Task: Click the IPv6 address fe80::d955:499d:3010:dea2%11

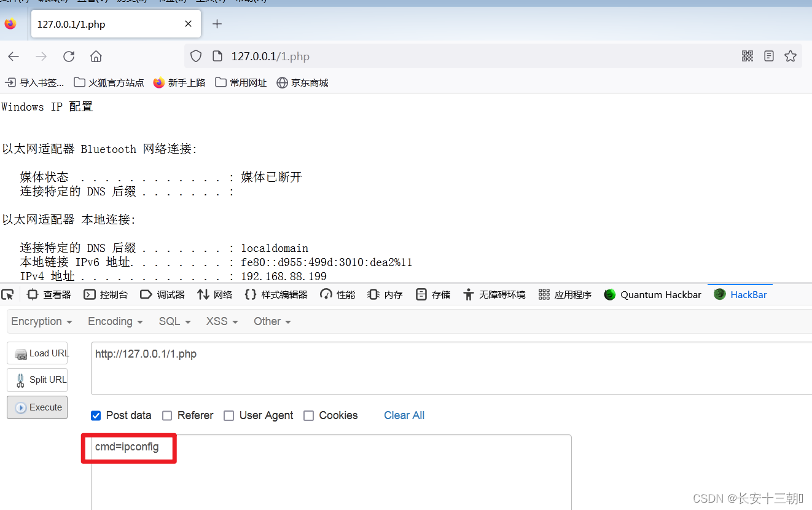Action: 327,262
